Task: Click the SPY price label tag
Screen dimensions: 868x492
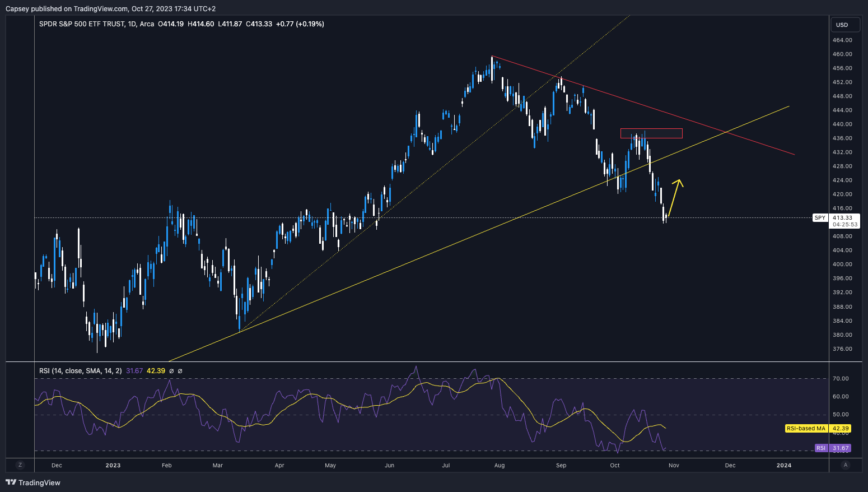Action: pyautogui.click(x=820, y=218)
